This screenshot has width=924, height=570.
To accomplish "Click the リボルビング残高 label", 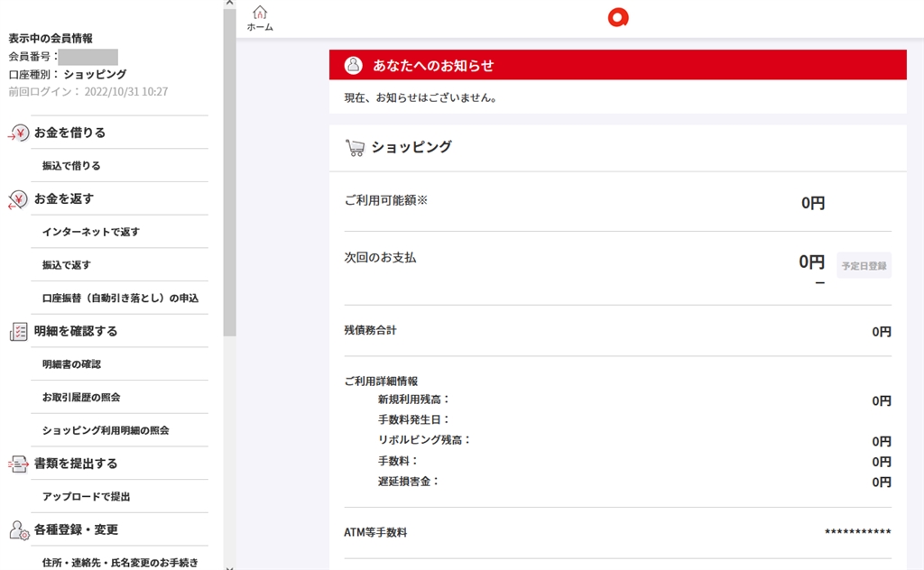I will click(x=424, y=440).
